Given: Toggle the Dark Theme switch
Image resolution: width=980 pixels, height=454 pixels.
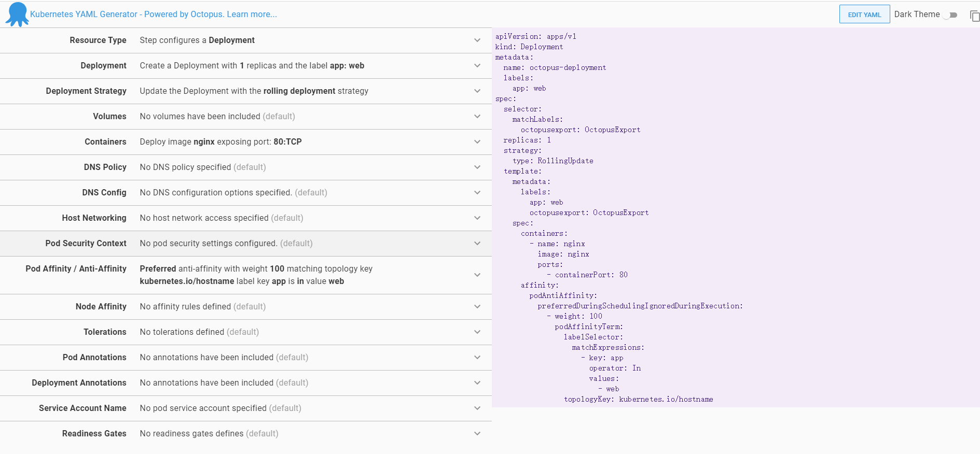Looking at the screenshot, I should (950, 15).
